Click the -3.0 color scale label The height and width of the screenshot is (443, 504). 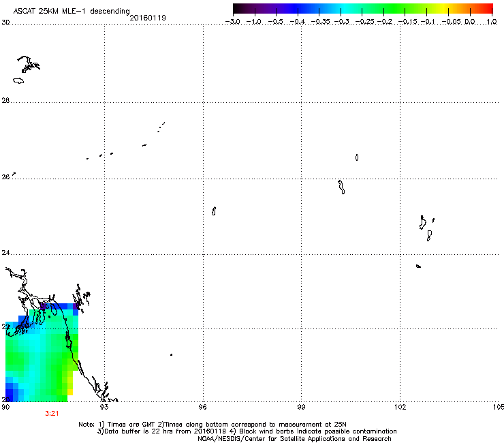(233, 22)
